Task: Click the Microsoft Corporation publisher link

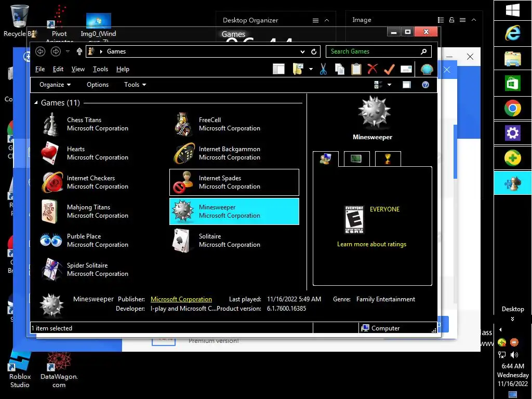Action: [181, 299]
